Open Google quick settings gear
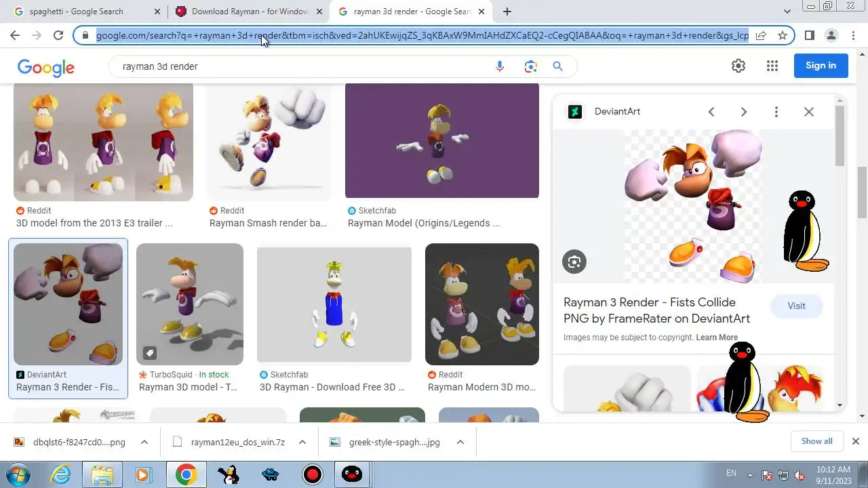This screenshot has height=488, width=868. 738,66
